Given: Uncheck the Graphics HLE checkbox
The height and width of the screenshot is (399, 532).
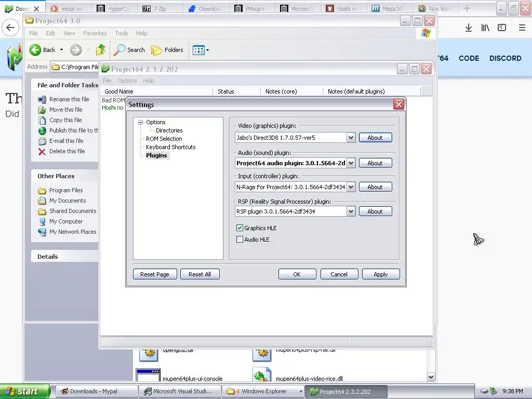Looking at the screenshot, I should (x=240, y=228).
